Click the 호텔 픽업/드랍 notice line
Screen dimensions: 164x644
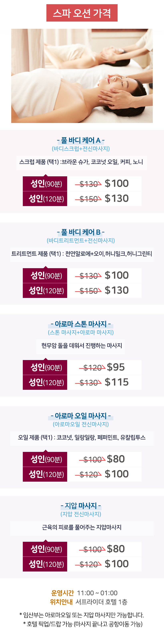point(83,624)
